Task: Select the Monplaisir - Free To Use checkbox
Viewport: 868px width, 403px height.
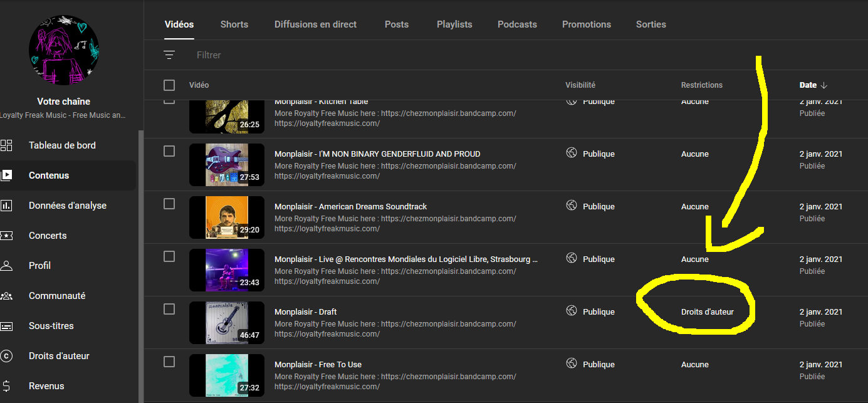Action: click(x=169, y=362)
